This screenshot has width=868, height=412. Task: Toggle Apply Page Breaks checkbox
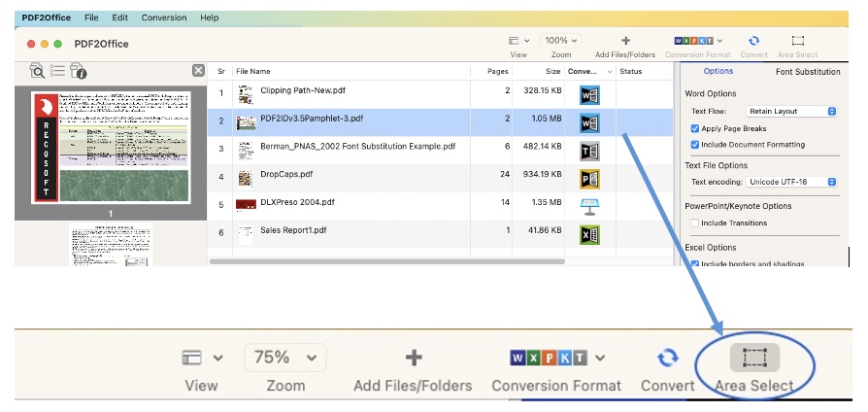[x=695, y=128]
